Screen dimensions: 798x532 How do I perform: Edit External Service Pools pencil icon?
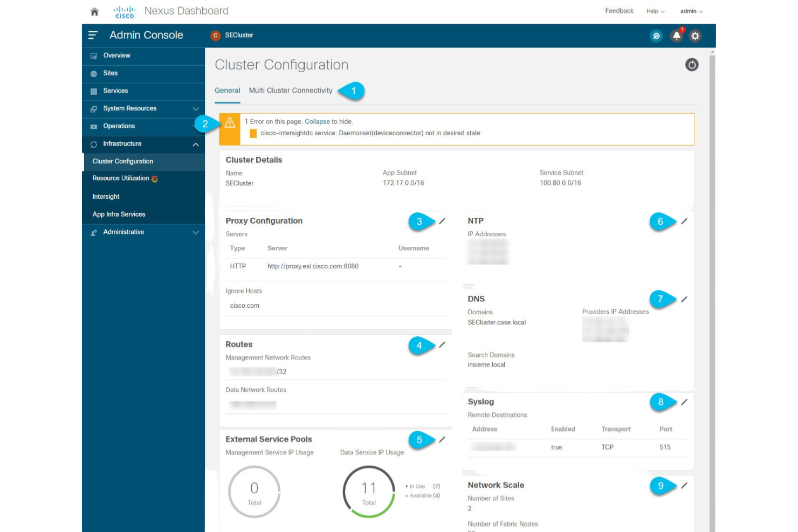442,440
